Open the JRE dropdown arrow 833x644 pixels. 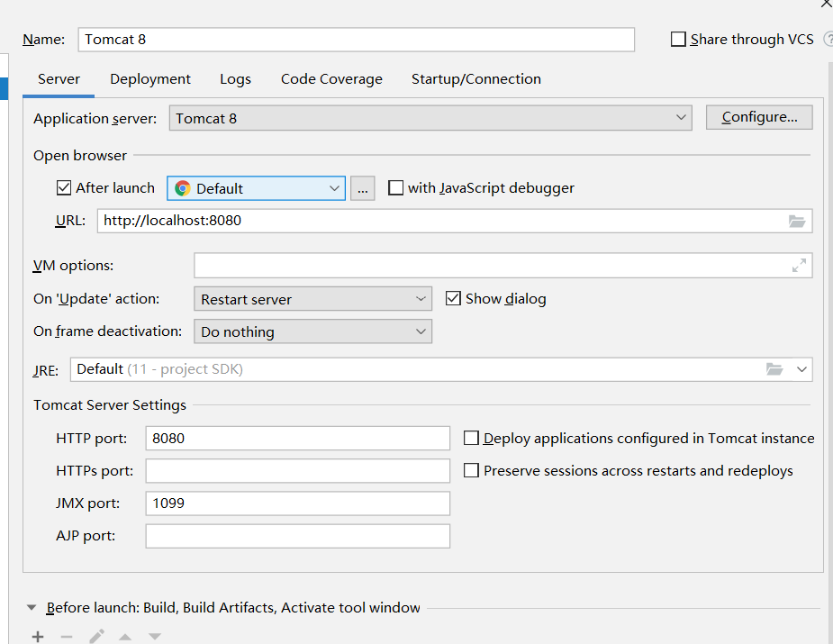click(801, 369)
